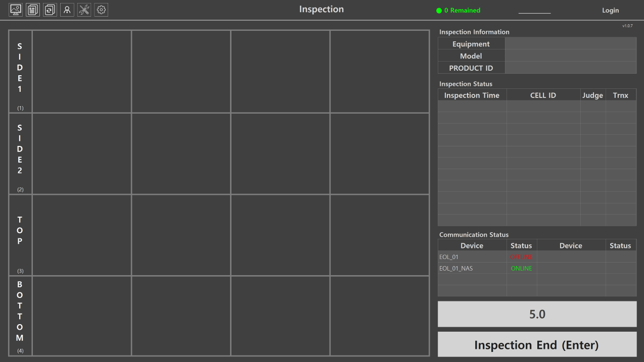The height and width of the screenshot is (362, 644).
Task: Click the Equipment value field
Action: click(570, 44)
